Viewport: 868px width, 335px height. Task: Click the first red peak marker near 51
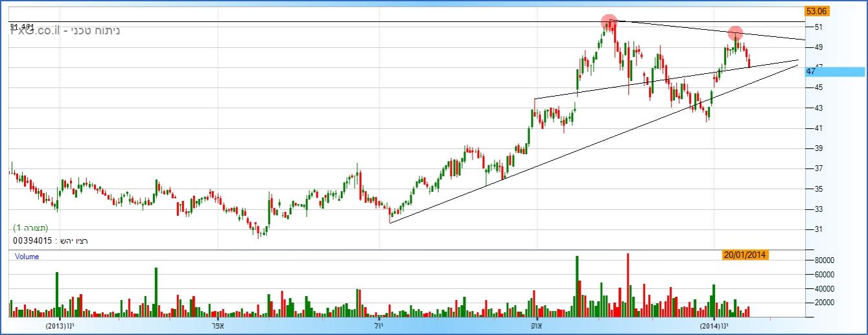point(609,23)
